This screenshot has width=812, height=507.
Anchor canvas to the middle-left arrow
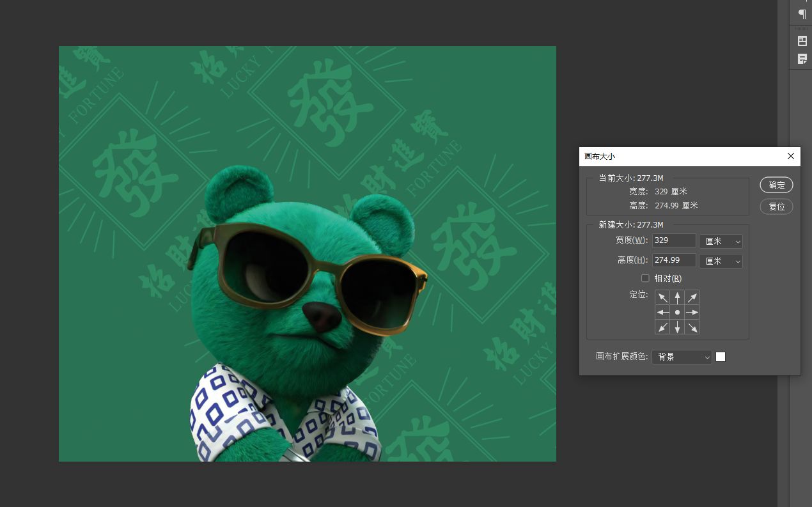[x=663, y=312]
